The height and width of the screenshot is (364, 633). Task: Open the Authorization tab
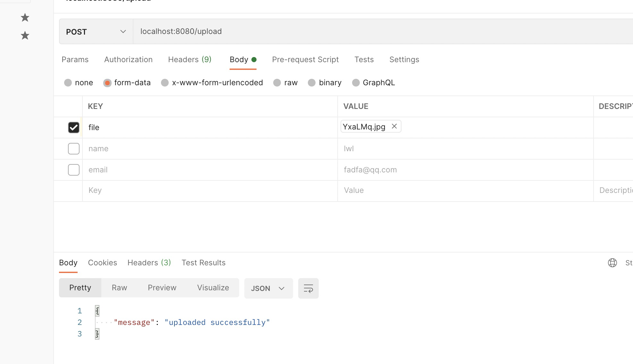pos(128,60)
